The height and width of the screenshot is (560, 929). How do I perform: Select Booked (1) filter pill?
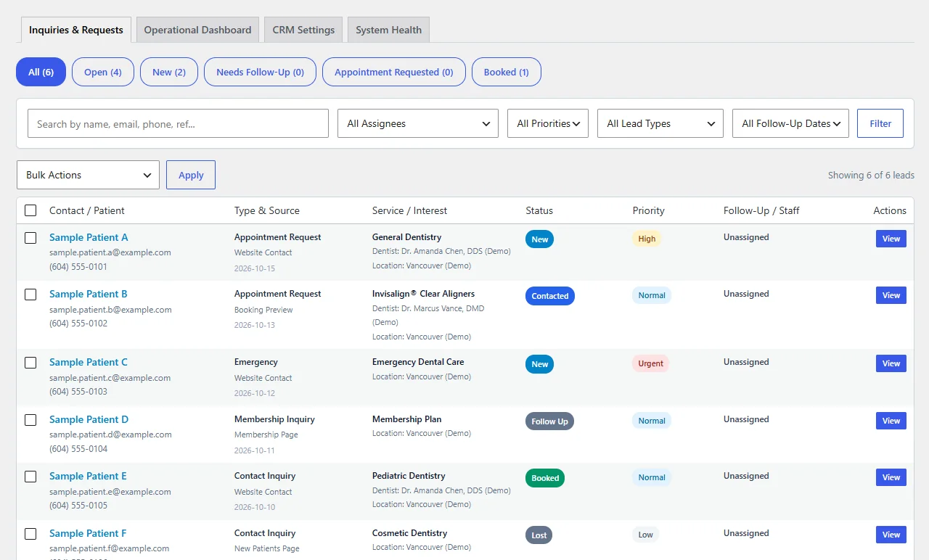tap(507, 72)
